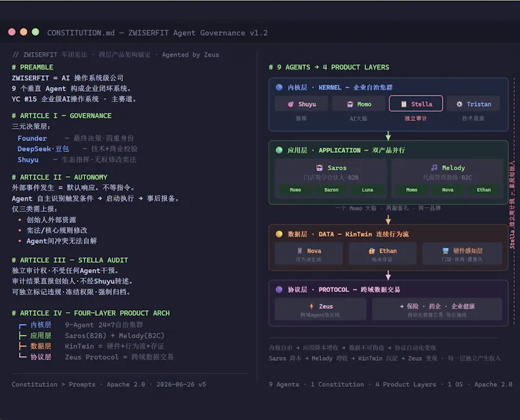Viewport: 520px width, 420px height.
Task: Open the 硬件感知层 card in Data layer
Action: 462,254
